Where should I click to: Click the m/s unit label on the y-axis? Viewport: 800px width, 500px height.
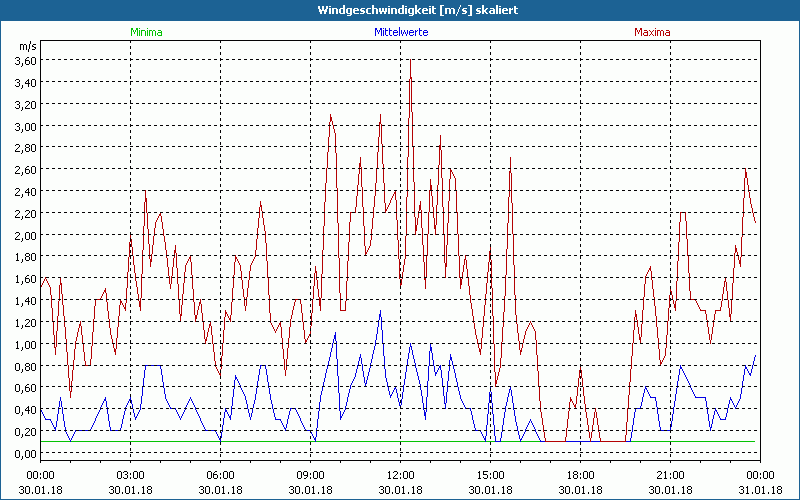pos(26,46)
